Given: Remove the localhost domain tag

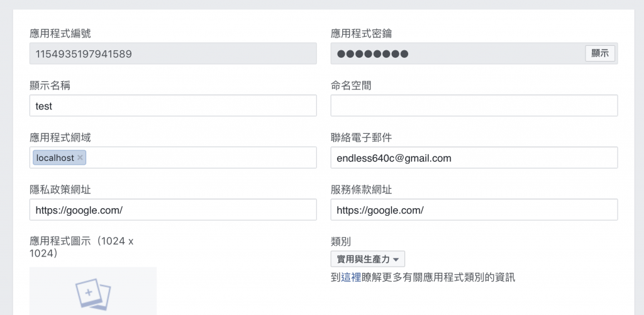Looking at the screenshot, I should pos(80,158).
